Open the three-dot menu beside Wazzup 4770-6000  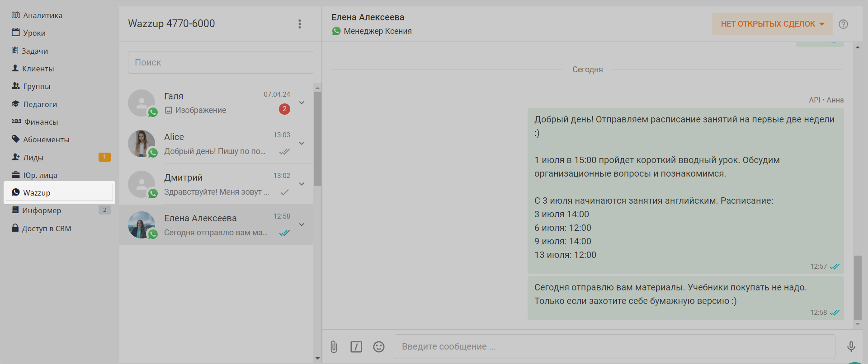(299, 24)
